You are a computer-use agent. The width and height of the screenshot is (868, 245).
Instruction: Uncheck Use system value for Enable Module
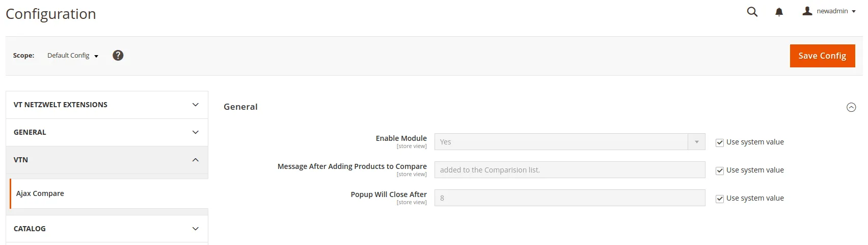[x=720, y=143]
